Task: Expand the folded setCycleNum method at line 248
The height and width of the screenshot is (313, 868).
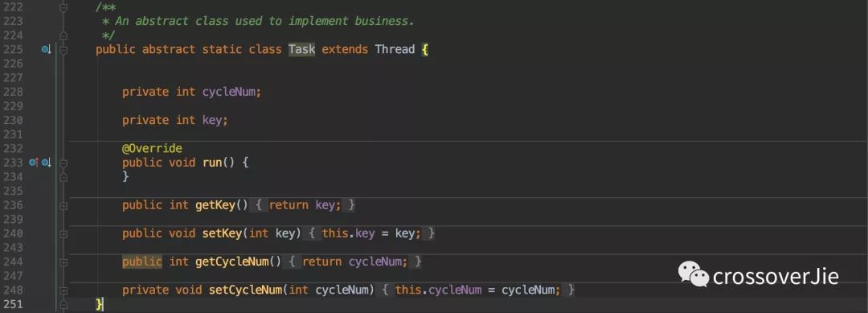Action: pos(63,290)
